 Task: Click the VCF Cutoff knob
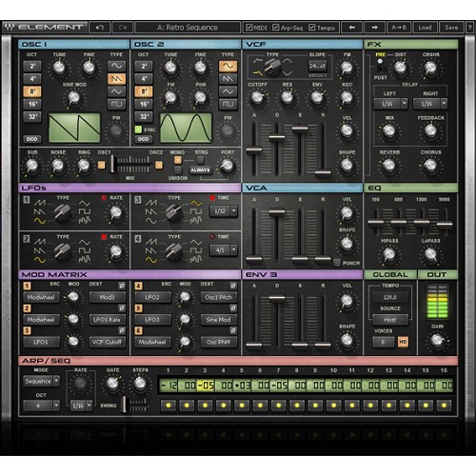pos(258,98)
